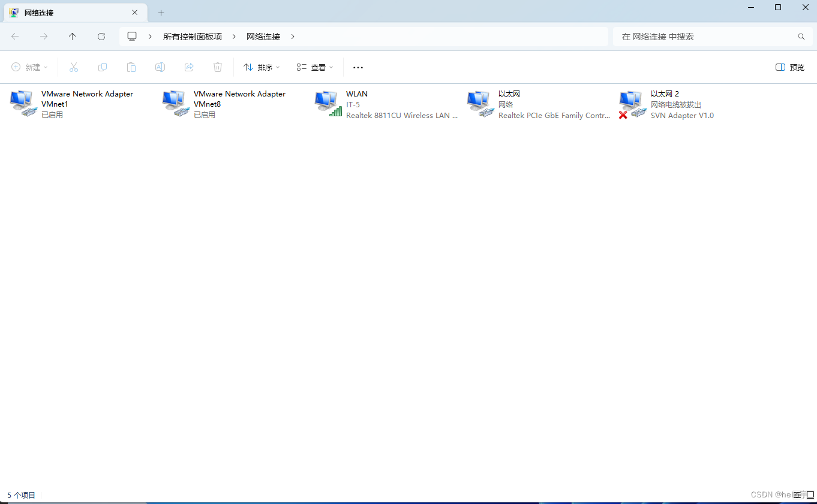Viewport: 817px width, 504px height.
Task: Go back with the left arrow
Action: tap(15, 37)
